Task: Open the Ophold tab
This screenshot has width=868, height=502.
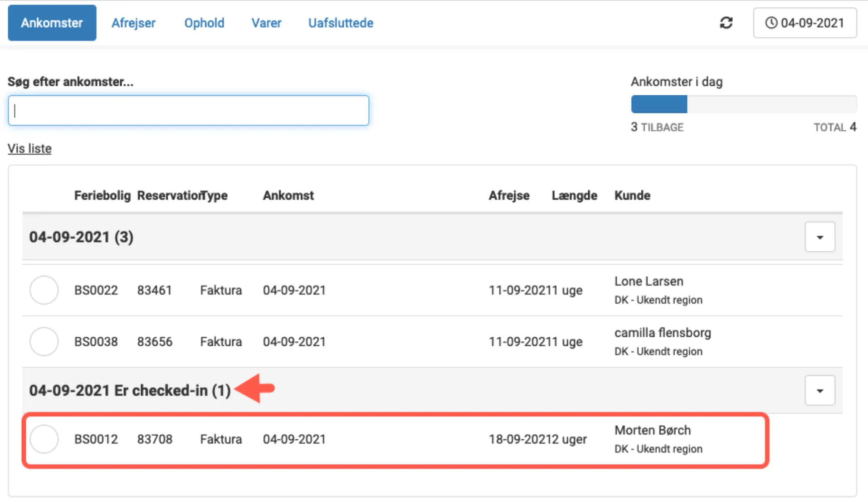Action: pyautogui.click(x=204, y=23)
